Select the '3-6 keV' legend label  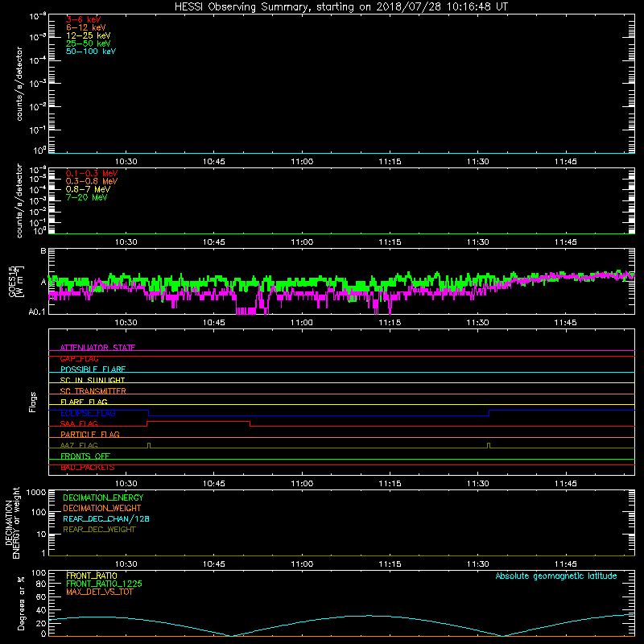pyautogui.click(x=84, y=19)
